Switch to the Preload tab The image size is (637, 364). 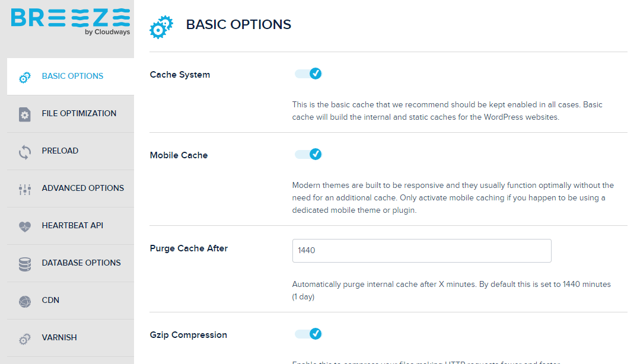pos(60,151)
